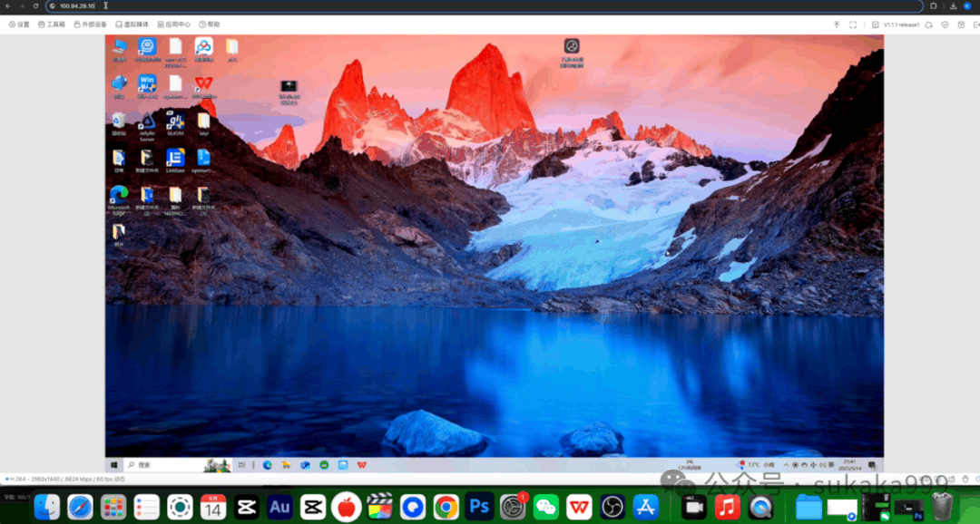The image size is (980, 524).
Task: Open Photoshop from the macOS dock
Action: 479,507
